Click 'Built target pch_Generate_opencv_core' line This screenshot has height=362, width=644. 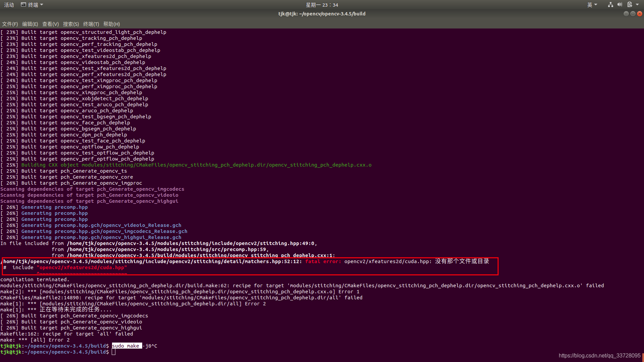[66, 177]
